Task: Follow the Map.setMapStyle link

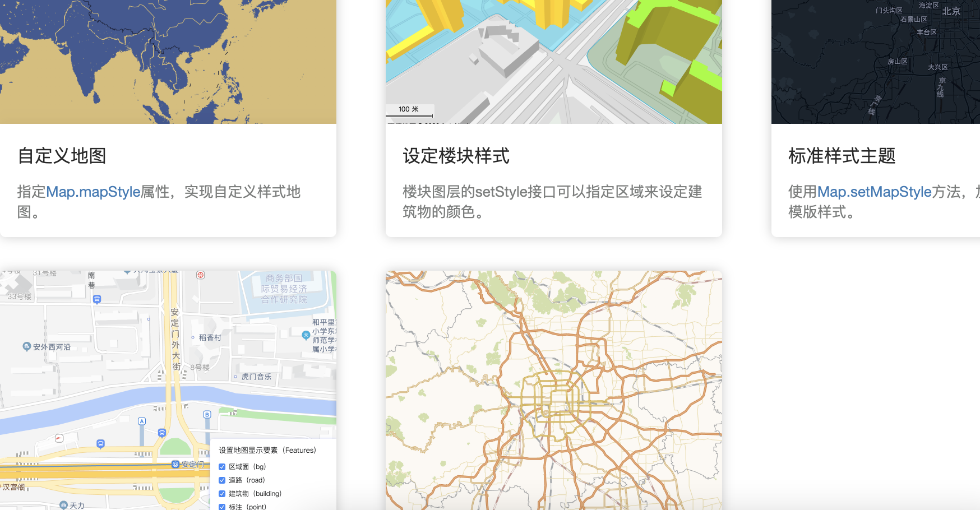Action: 874,192
